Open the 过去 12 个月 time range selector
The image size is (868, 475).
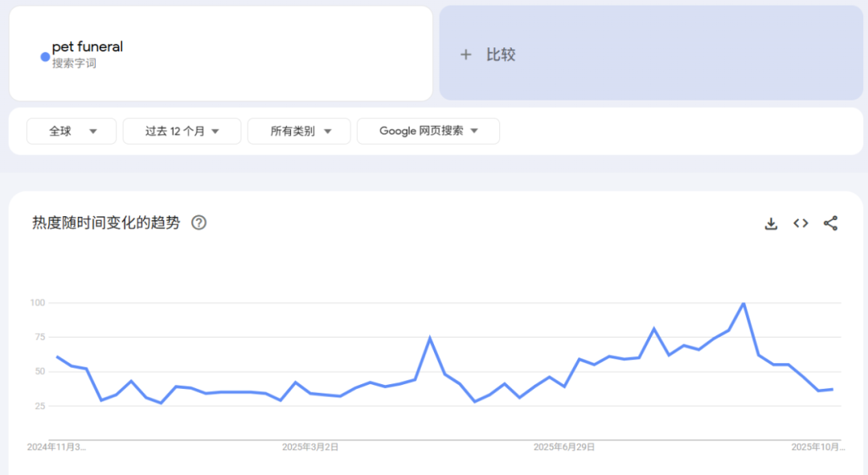point(182,131)
